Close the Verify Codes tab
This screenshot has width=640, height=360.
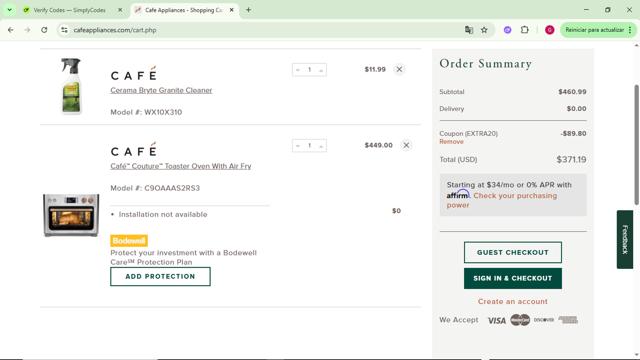pos(120,10)
